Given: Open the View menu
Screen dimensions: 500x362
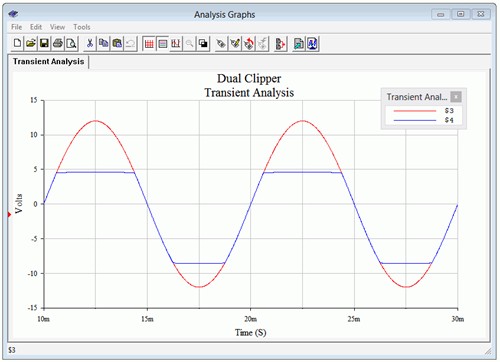Looking at the screenshot, I should click(x=57, y=27).
